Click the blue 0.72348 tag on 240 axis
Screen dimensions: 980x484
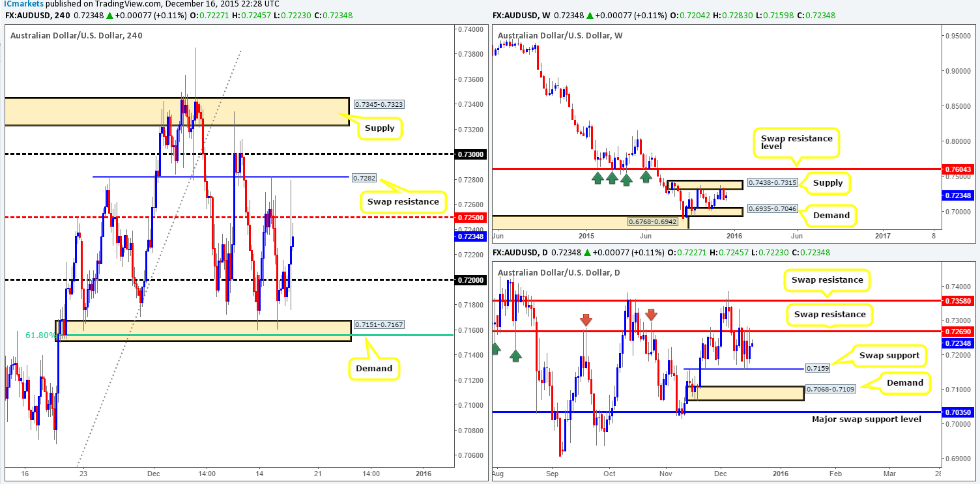(x=470, y=236)
